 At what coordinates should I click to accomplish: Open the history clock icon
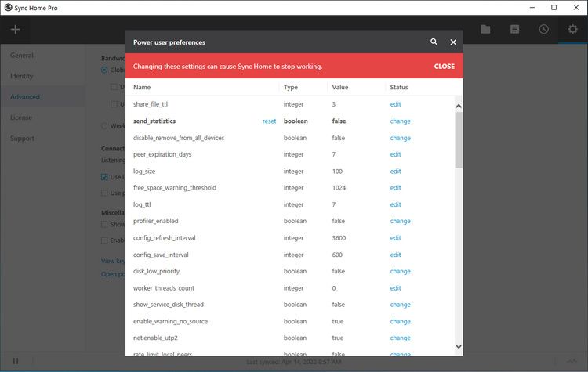pos(543,30)
